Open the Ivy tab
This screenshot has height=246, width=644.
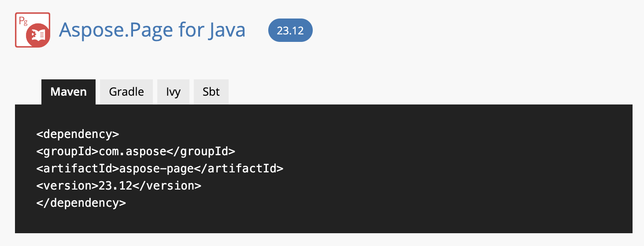point(173,92)
